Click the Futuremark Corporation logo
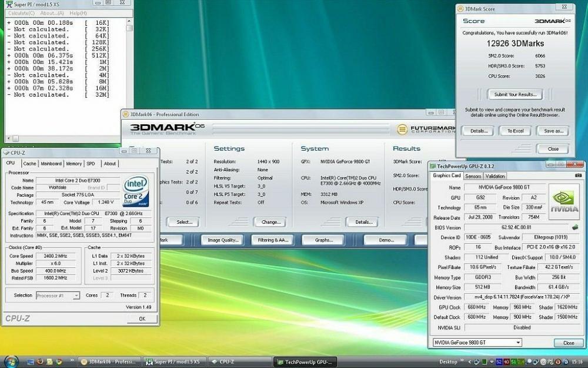 click(425, 129)
